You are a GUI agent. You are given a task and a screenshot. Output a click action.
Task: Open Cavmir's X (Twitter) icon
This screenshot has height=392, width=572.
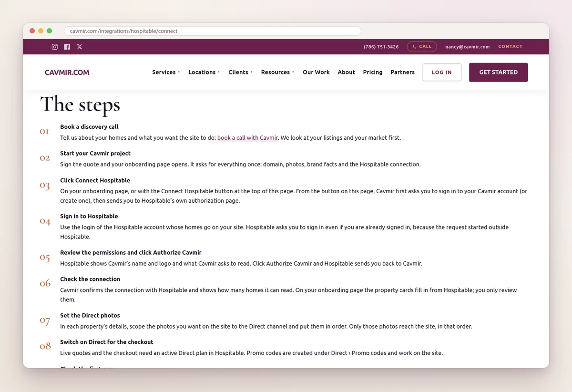[x=80, y=47]
